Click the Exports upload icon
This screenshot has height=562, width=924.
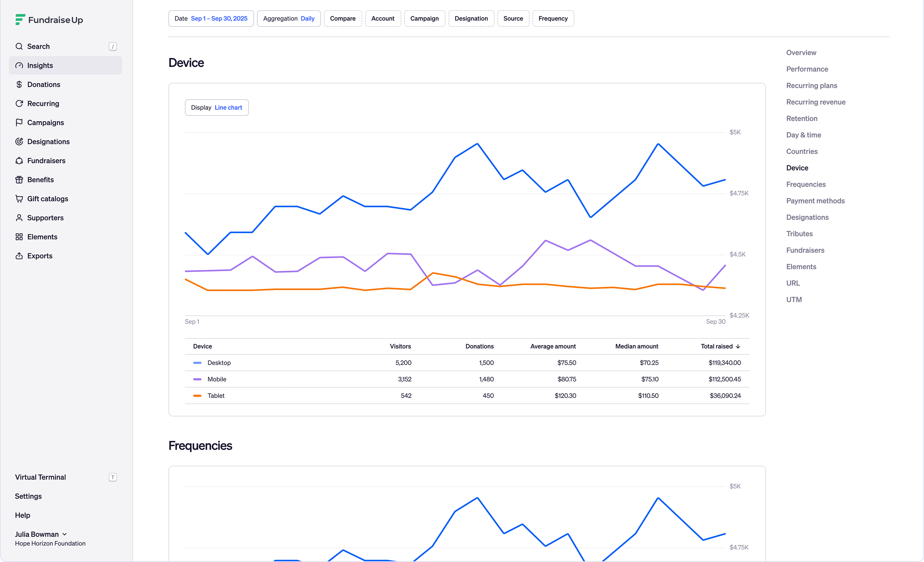19,256
